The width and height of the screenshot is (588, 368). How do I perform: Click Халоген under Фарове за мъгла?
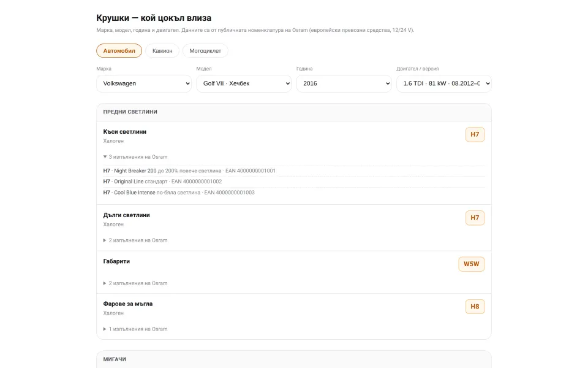113,313
